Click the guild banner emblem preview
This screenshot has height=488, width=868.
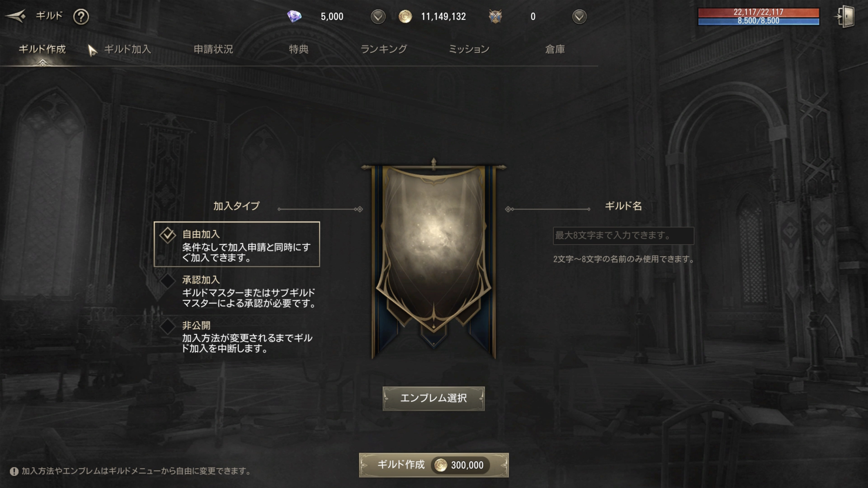pos(434,258)
